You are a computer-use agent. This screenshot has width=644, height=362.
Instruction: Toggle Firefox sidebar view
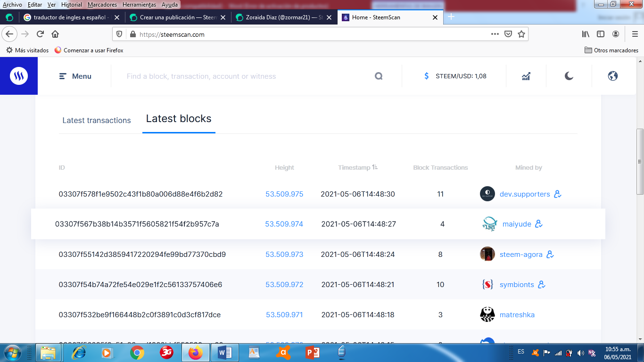[601, 34]
